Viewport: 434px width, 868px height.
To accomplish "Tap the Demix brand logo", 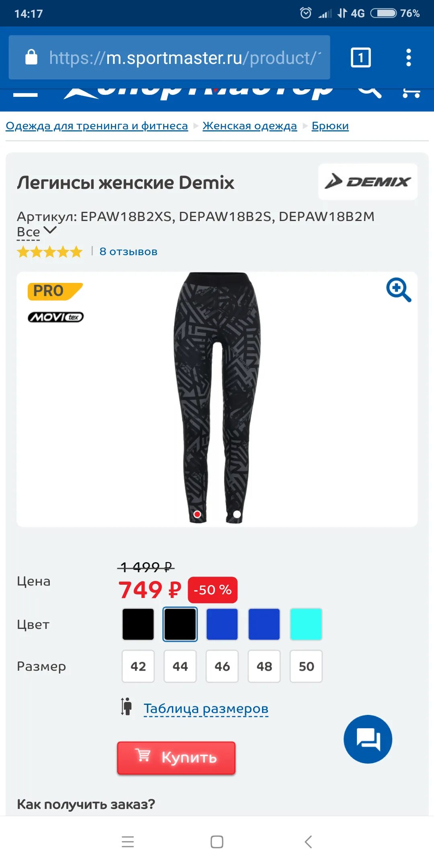I will coord(368,182).
